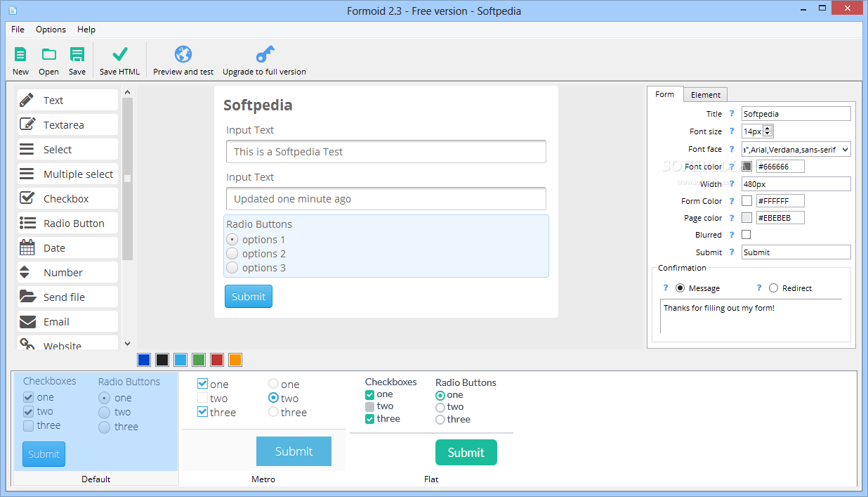Click the help icon beside the Message option
Screen dimensions: 868x497
click(666, 288)
